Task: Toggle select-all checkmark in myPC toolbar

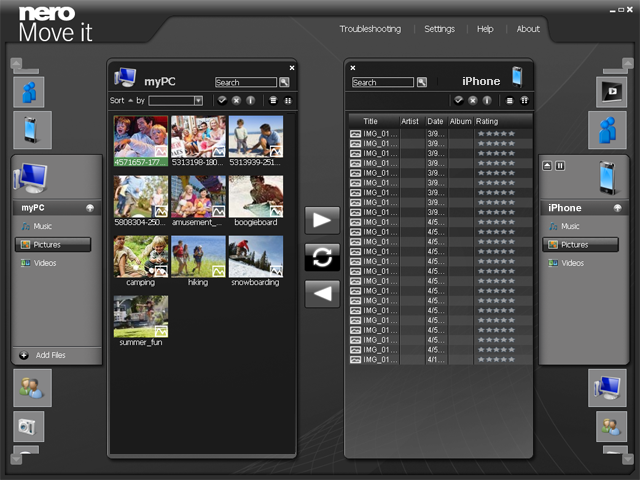Action: click(x=221, y=100)
